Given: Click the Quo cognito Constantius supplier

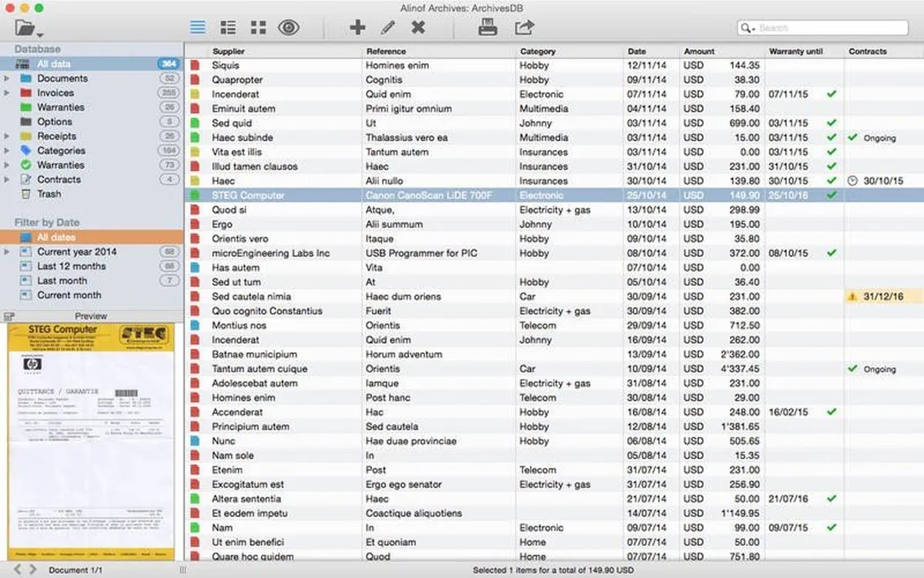Looking at the screenshot, I should [x=267, y=311].
